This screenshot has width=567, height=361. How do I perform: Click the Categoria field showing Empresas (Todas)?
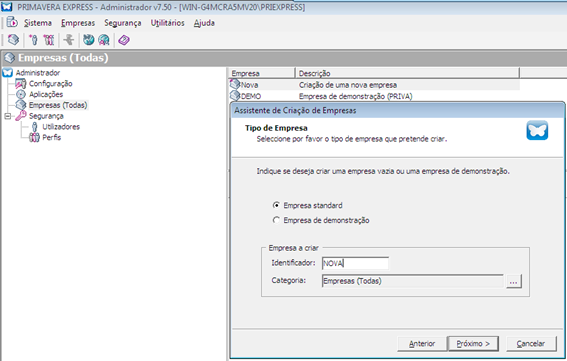pos(412,281)
